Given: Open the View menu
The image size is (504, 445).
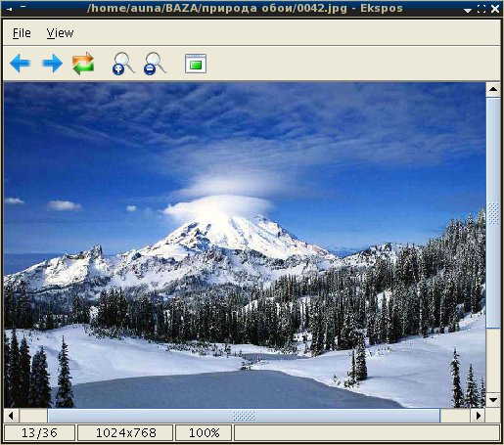Looking at the screenshot, I should 60,33.
